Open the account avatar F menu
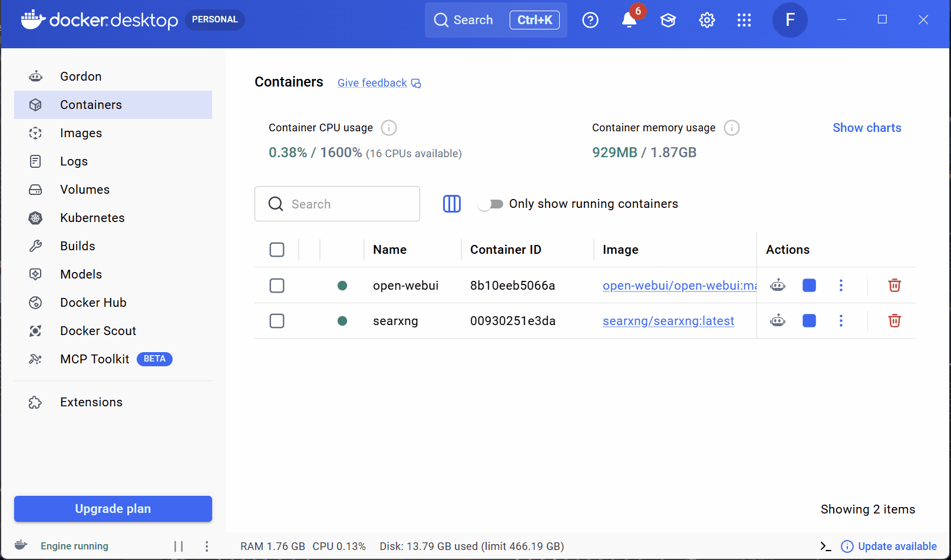 click(x=790, y=20)
